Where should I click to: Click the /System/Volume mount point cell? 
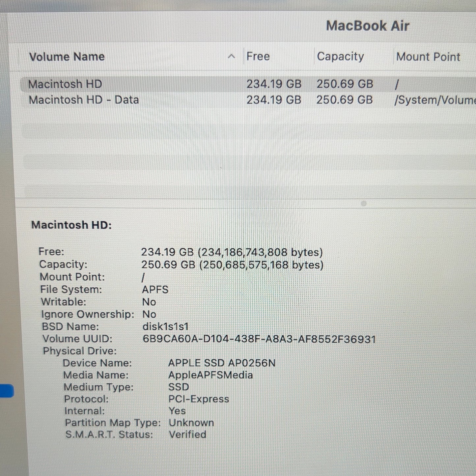tap(435, 100)
